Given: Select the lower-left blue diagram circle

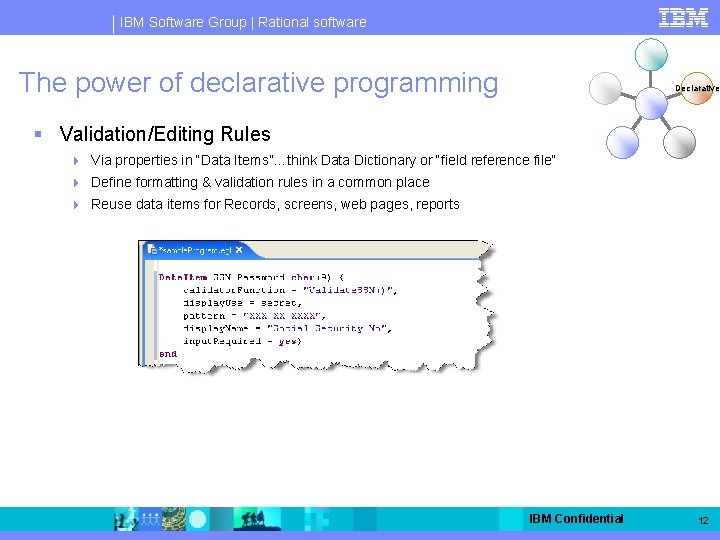Looking at the screenshot, I should pos(622,142).
